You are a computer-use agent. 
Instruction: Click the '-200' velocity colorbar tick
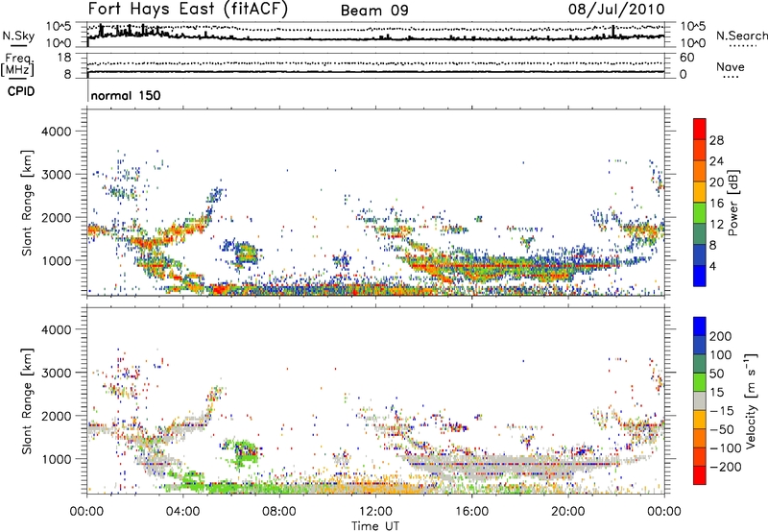coord(725,467)
